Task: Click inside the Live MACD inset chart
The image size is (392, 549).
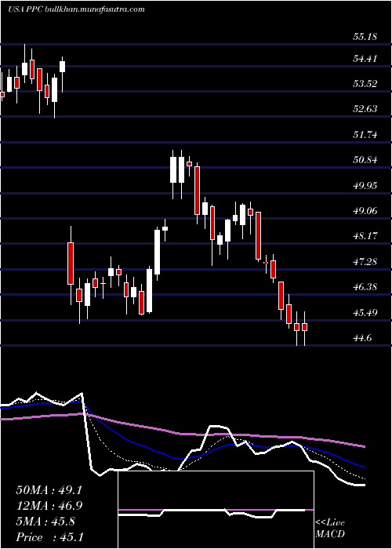Action: coord(216,510)
